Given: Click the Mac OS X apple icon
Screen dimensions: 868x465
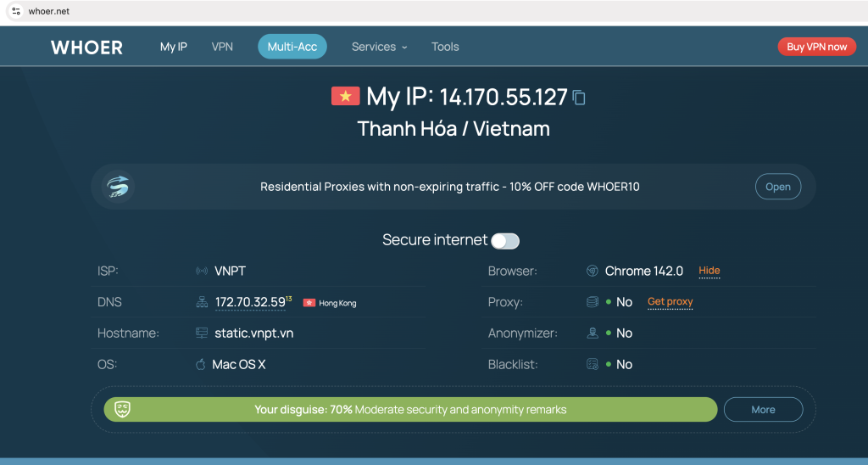Looking at the screenshot, I should (x=201, y=365).
